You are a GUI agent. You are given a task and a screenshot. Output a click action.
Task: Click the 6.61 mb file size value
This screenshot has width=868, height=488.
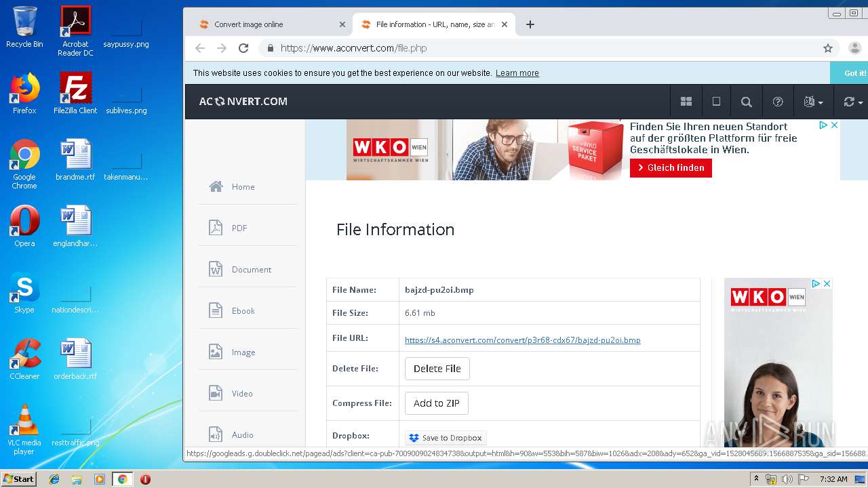pyautogui.click(x=420, y=313)
